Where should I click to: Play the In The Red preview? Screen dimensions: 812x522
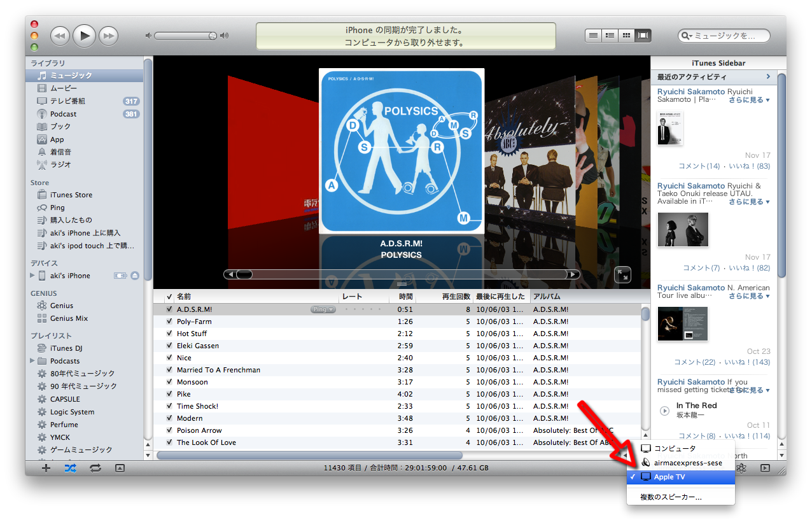pos(665,411)
